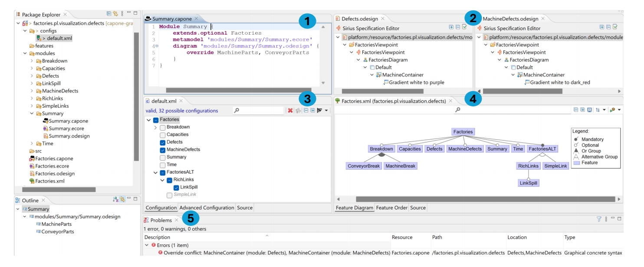
Task: Click red X reset icon in default.xml configuration toolbar
Action: (290, 111)
